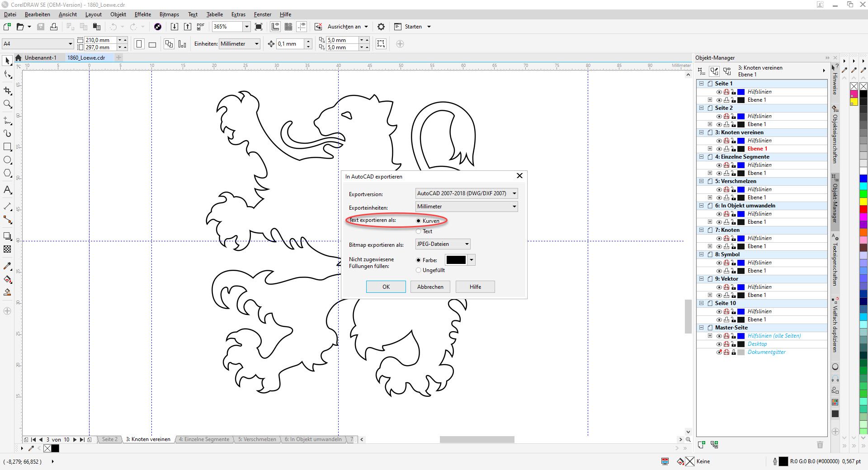Select the Rectangle tool in the toolbox
The image size is (868, 470).
(7, 147)
